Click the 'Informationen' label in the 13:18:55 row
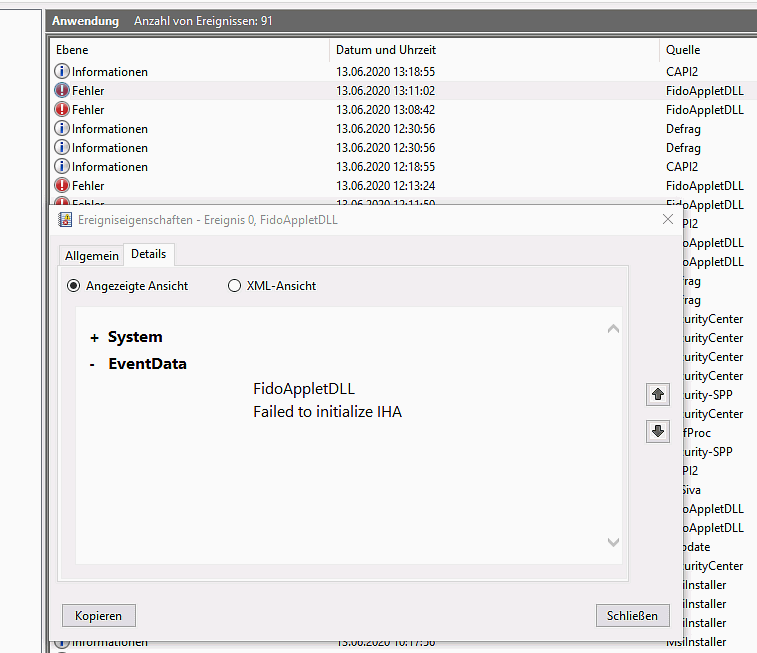The width and height of the screenshot is (757, 653). point(110,71)
